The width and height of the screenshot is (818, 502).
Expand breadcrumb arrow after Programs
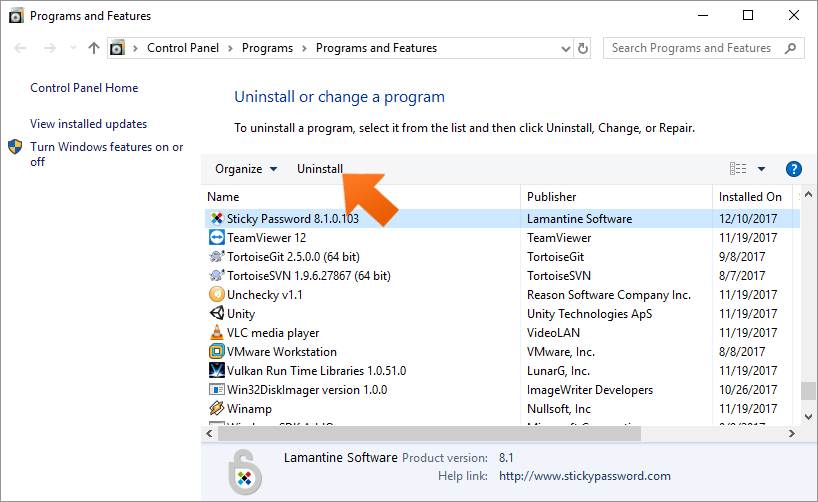(x=304, y=49)
